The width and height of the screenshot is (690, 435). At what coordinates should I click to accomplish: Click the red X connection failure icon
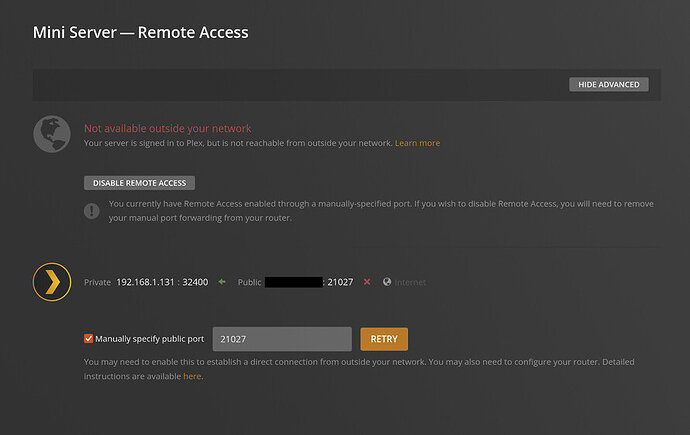click(x=367, y=282)
